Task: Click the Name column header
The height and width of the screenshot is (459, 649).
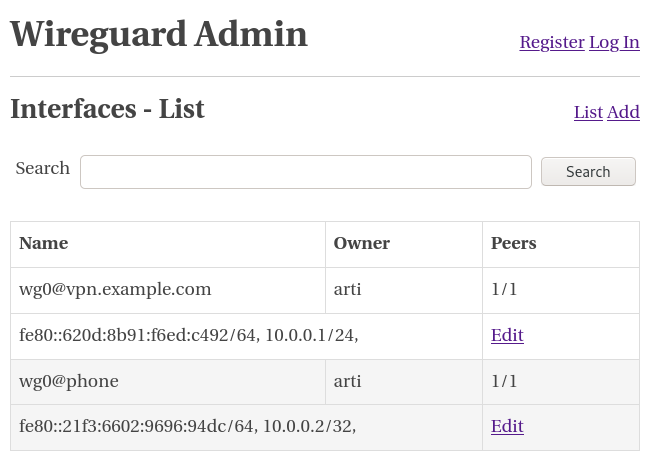Action: click(x=44, y=243)
